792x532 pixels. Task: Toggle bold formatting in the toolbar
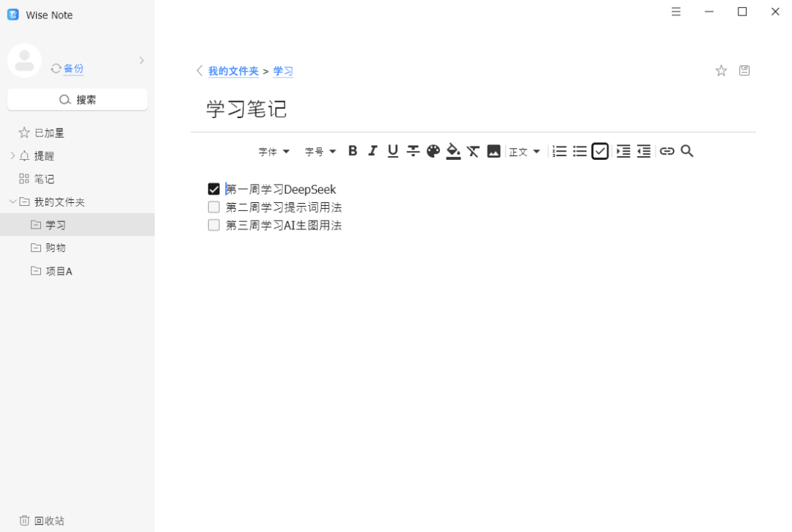point(353,151)
